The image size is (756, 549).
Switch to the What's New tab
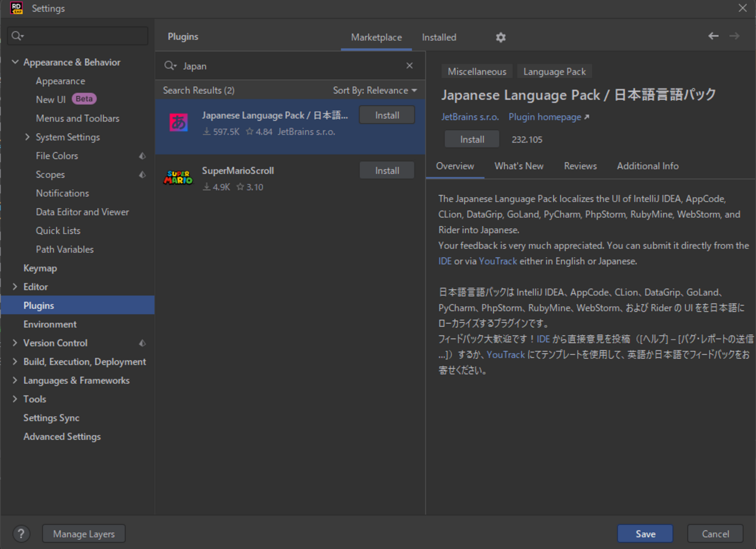coord(519,166)
